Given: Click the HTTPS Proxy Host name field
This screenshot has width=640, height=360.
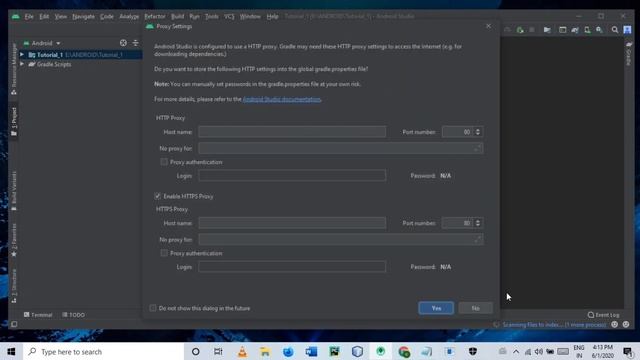Looking at the screenshot, I should coord(292,223).
